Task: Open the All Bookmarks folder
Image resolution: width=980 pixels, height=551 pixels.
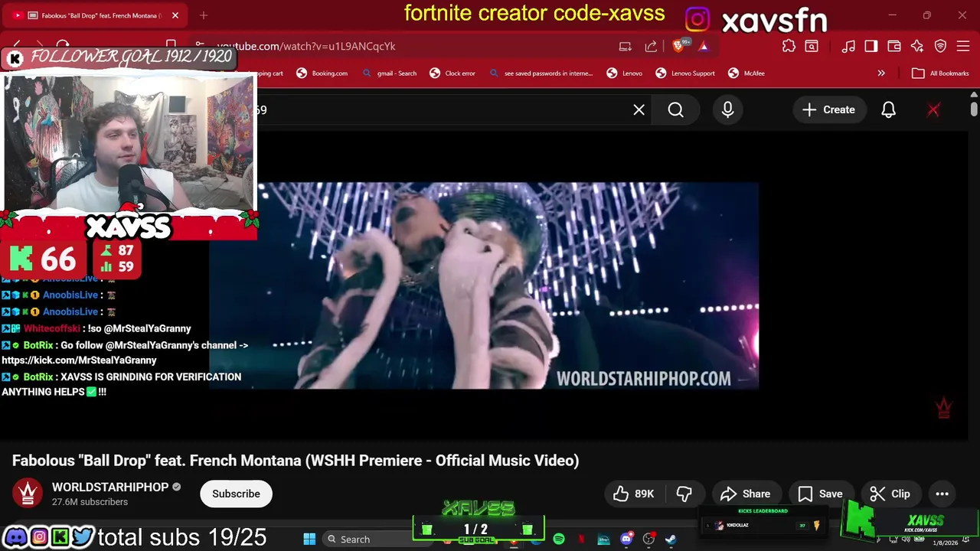Action: [940, 73]
